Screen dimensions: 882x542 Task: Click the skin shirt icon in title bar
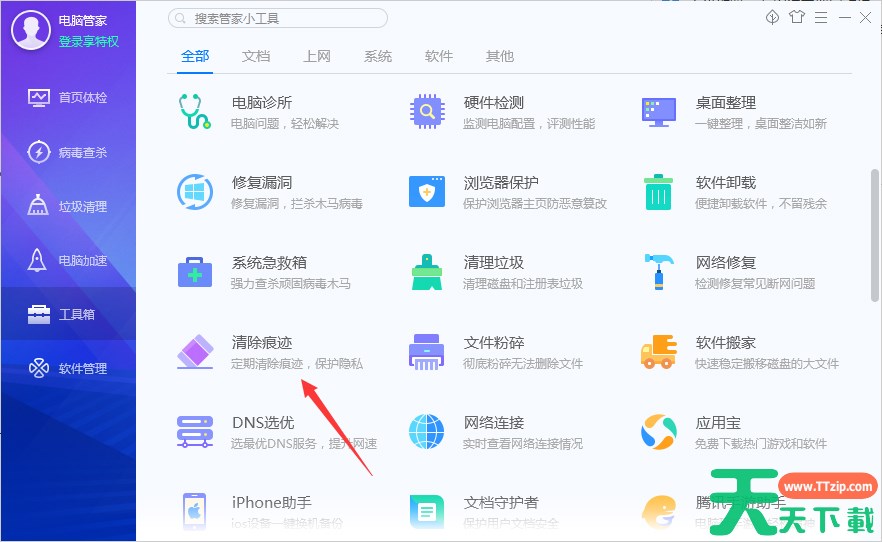coord(796,17)
